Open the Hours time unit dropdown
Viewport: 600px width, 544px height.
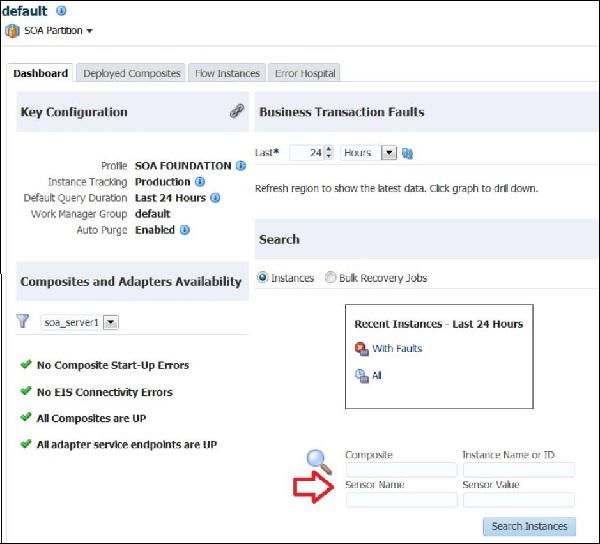point(388,153)
